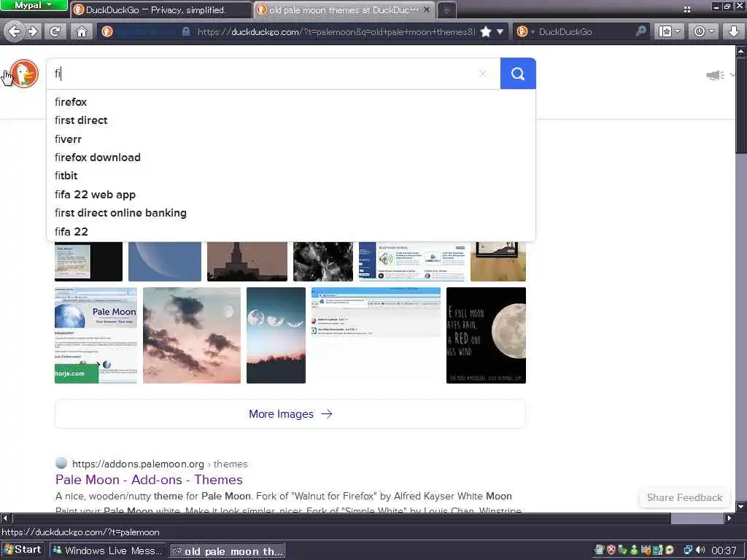This screenshot has height=560, width=747.
Task: Click the system clock showing 00:37
Action: point(724,551)
